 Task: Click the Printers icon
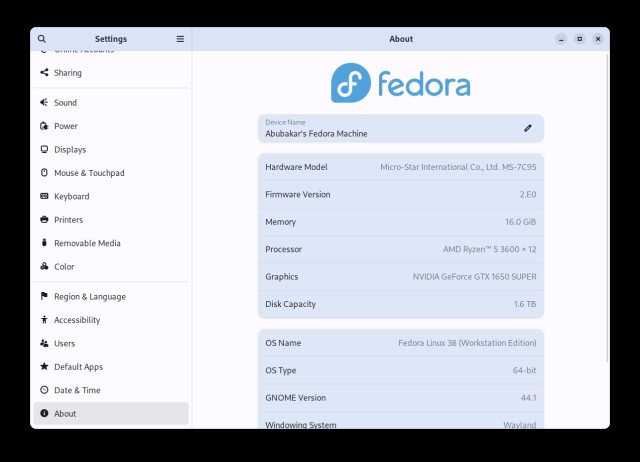pyautogui.click(x=44, y=219)
